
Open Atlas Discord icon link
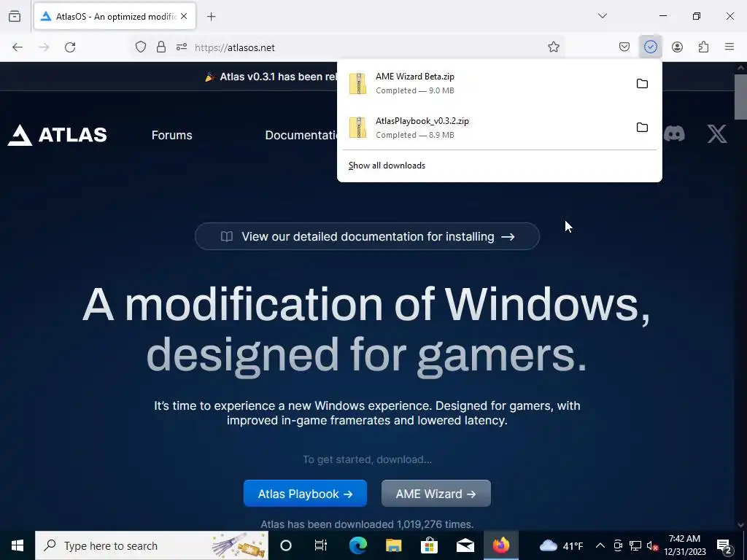point(675,134)
